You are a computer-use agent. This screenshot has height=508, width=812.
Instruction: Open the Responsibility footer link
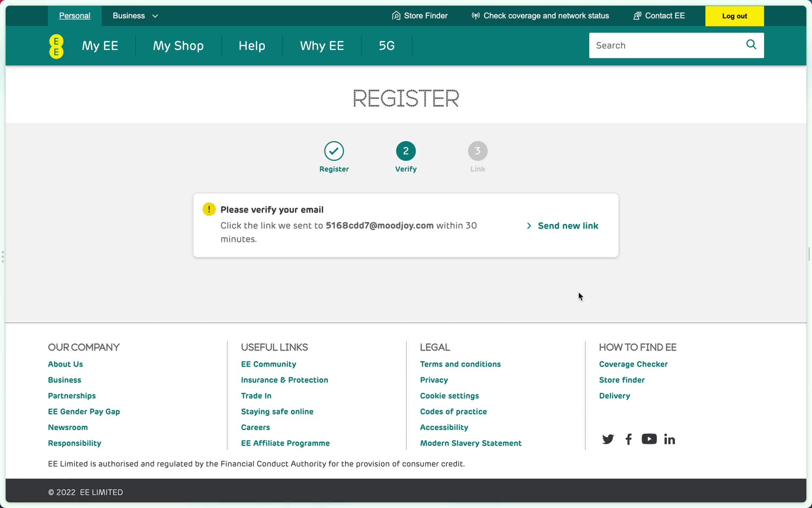(x=74, y=443)
